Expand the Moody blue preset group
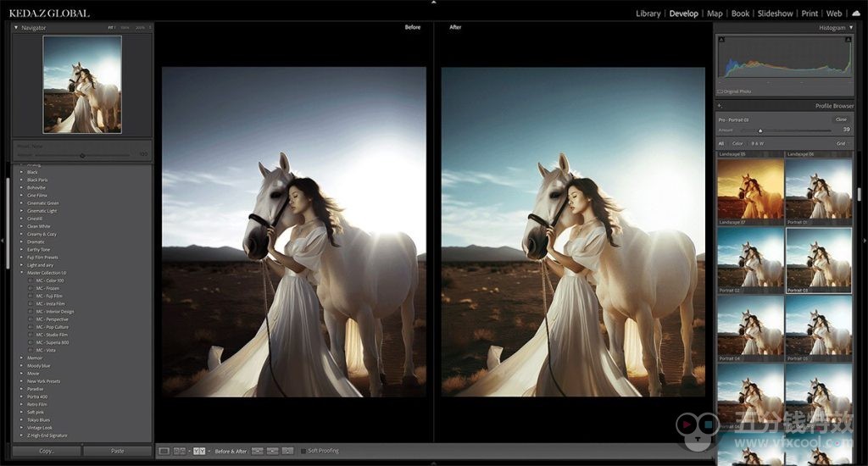 21,366
